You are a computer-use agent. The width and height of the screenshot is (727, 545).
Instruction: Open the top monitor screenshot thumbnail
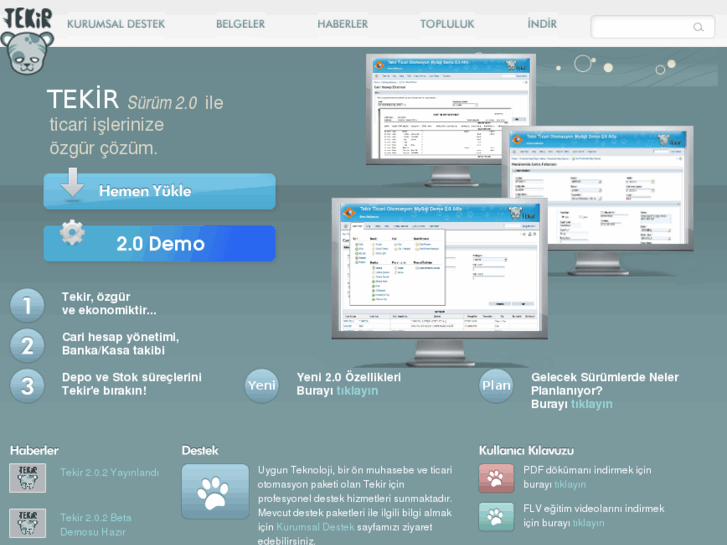451,109
